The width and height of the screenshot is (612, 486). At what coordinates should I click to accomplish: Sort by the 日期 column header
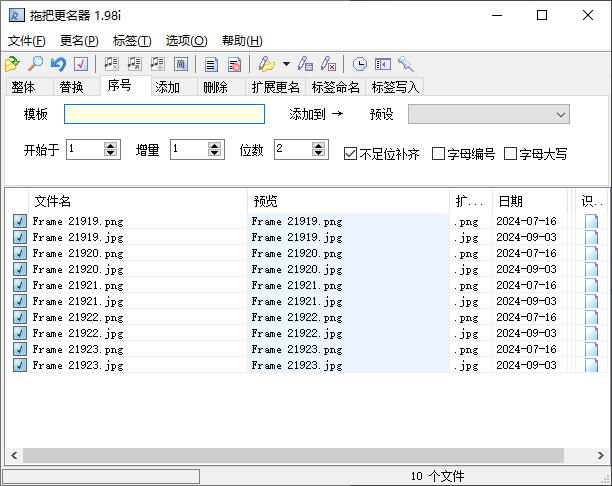click(x=530, y=201)
